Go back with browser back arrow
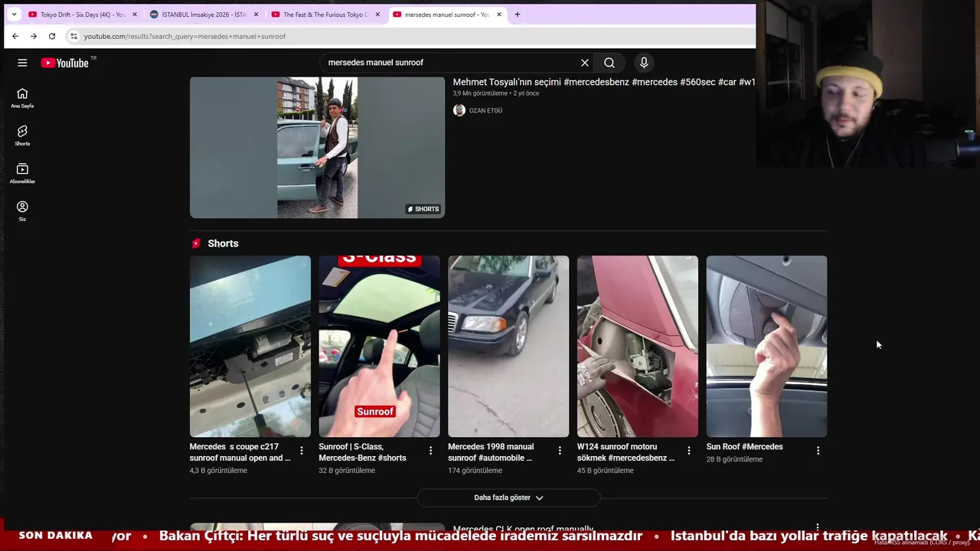This screenshot has height=551, width=980. 15,36
